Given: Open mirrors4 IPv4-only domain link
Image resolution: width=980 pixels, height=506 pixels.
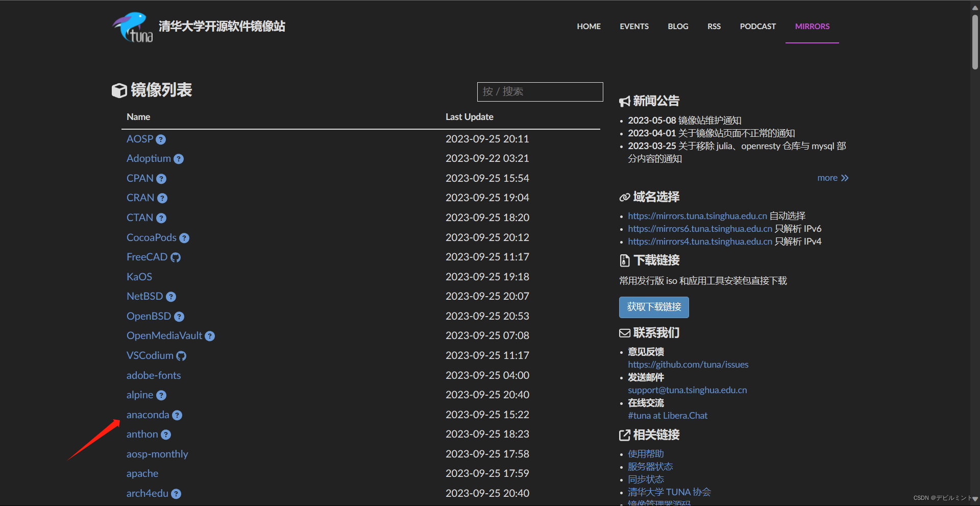Looking at the screenshot, I should [700, 242].
